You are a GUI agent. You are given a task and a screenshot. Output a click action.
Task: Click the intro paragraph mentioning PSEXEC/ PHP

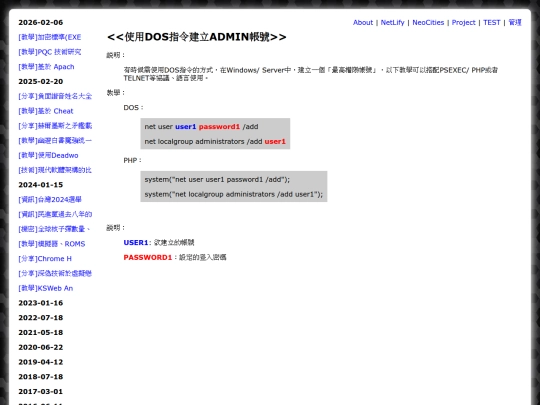(x=311, y=74)
